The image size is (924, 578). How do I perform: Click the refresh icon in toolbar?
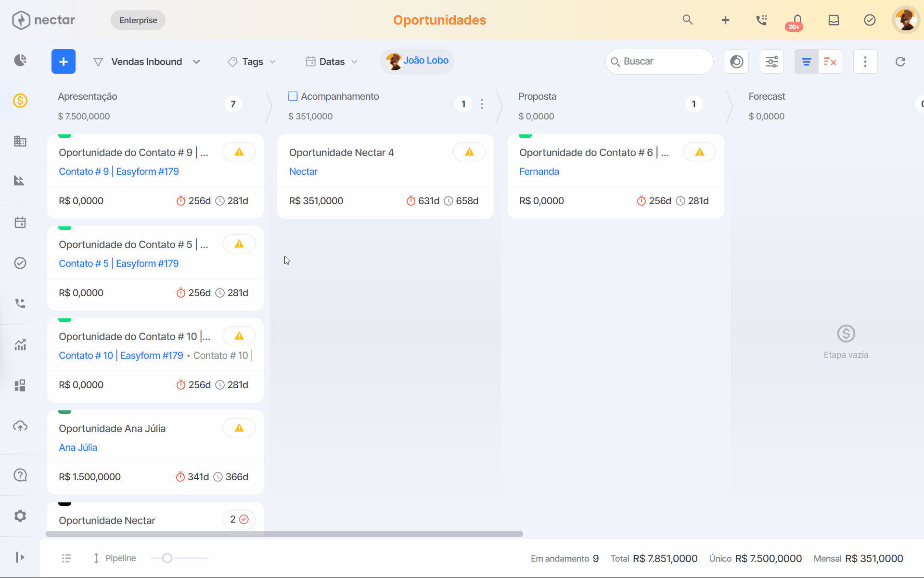900,62
